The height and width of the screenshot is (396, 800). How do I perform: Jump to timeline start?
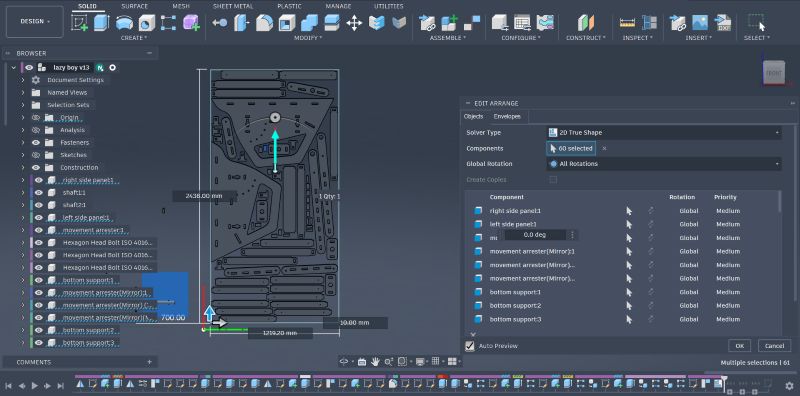[9, 386]
